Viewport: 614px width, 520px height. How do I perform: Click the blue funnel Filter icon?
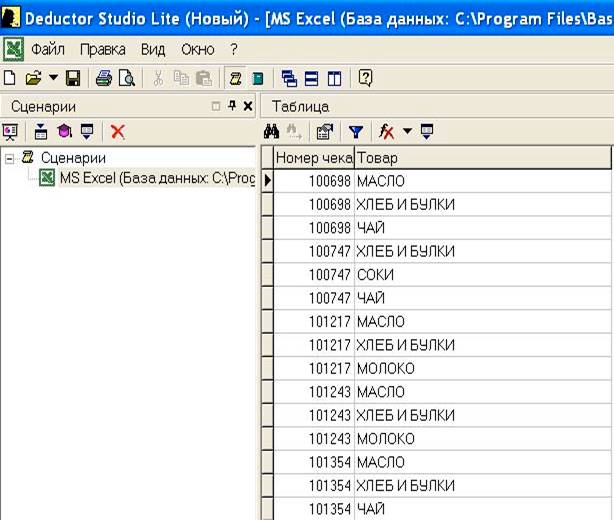(356, 132)
